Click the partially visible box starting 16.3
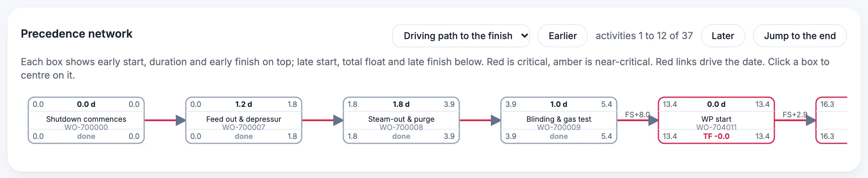Viewport: 868px width, 178px height. 832,120
